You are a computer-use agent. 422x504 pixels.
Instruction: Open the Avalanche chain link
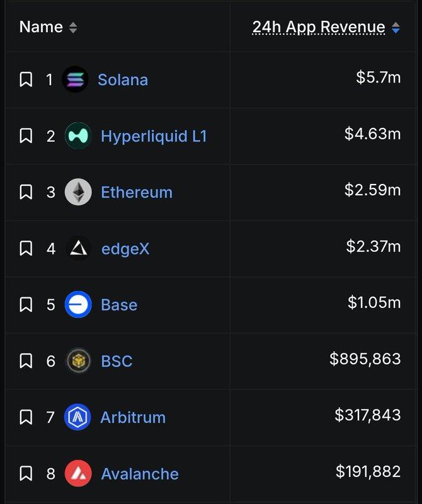[140, 474]
